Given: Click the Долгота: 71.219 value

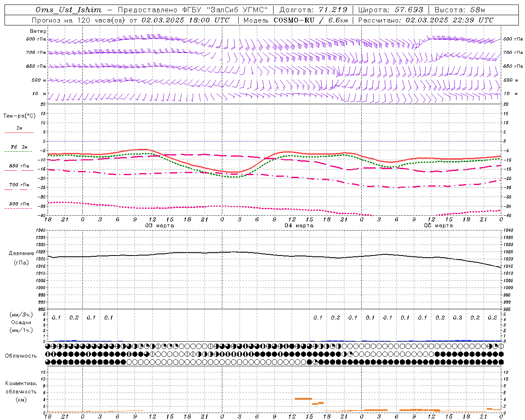Looking at the screenshot, I should [313, 10].
